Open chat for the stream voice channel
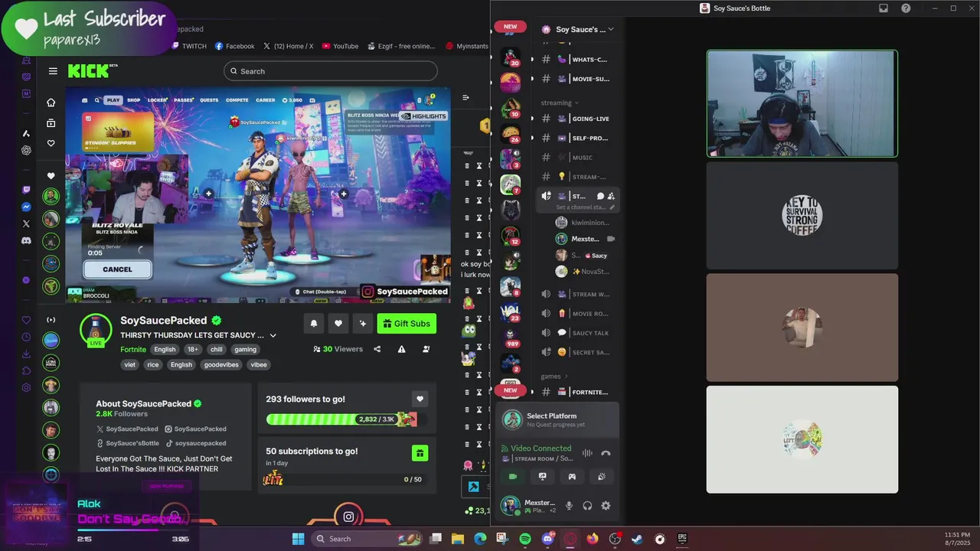980x551 pixels. pos(600,197)
